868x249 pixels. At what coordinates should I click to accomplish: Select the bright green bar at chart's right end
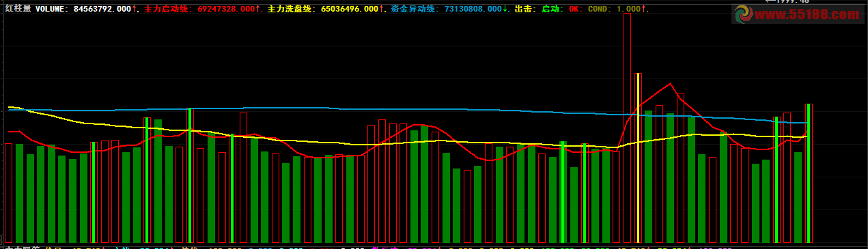809,173
